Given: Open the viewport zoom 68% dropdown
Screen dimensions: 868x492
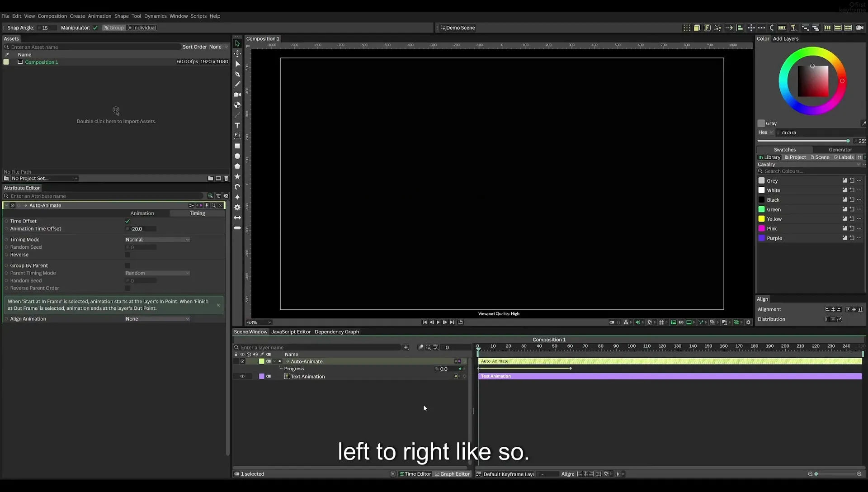Looking at the screenshot, I should (x=259, y=322).
